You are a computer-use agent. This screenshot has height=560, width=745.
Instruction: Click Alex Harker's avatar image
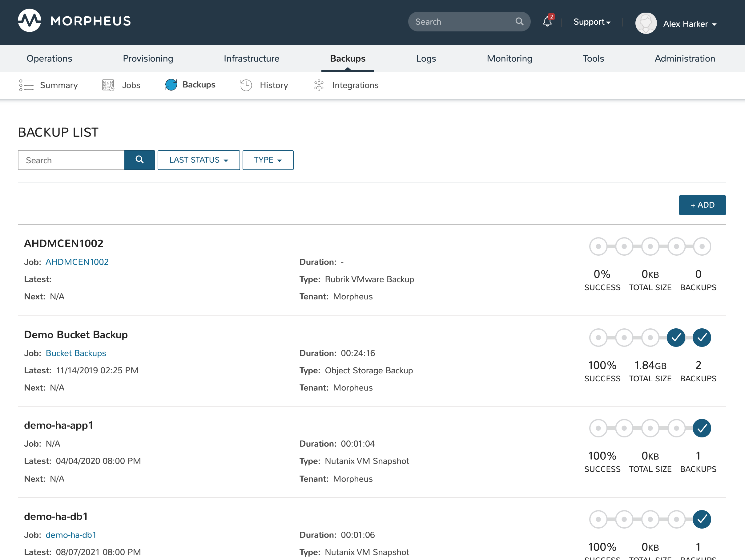(x=645, y=23)
